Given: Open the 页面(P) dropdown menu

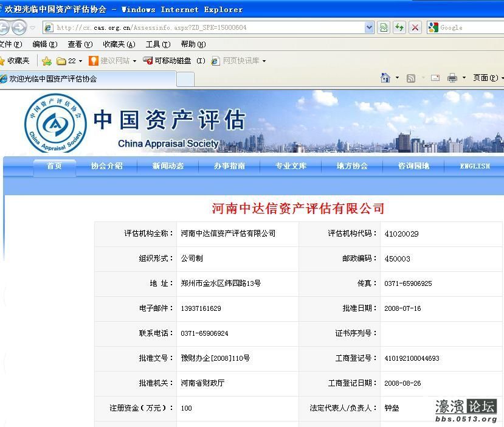Looking at the screenshot, I should tap(485, 78).
